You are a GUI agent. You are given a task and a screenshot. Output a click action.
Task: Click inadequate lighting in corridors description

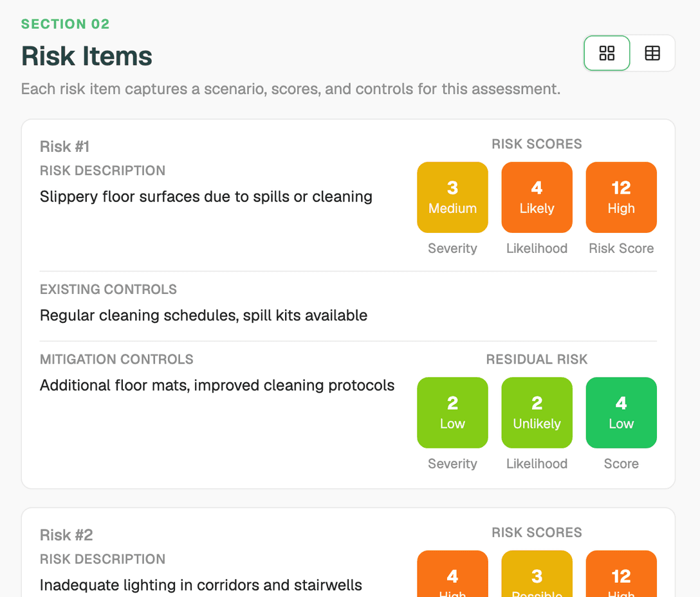[x=201, y=585]
